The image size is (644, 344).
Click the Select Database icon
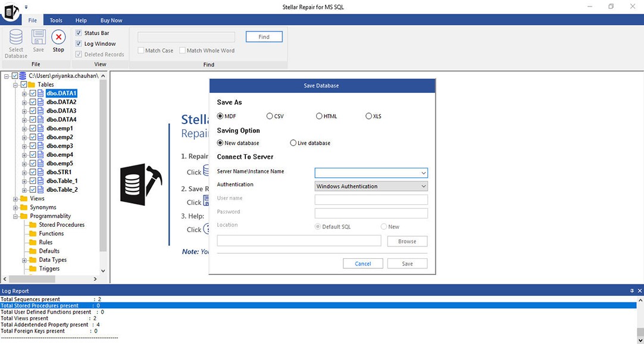point(16,39)
